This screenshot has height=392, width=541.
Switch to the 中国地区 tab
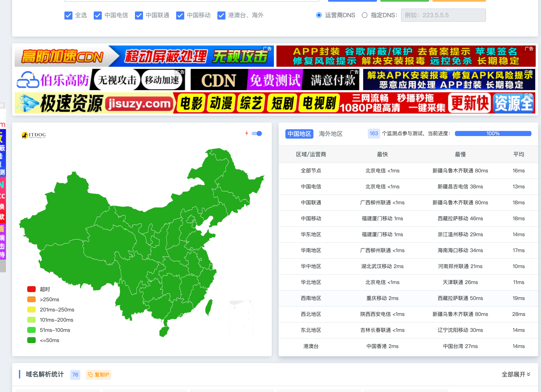(x=299, y=134)
